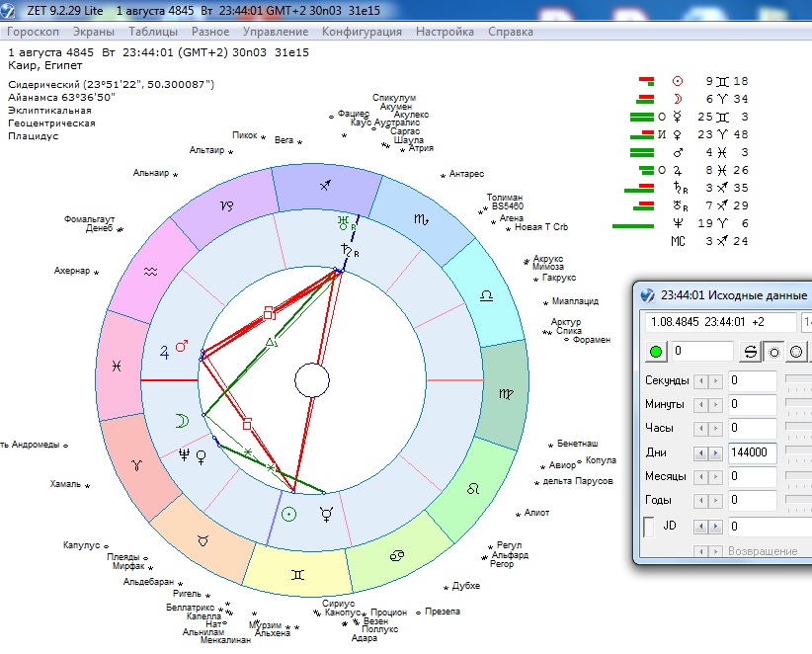The image size is (812, 654).
Task: Toggle the JD checkbox
Action: 649,527
